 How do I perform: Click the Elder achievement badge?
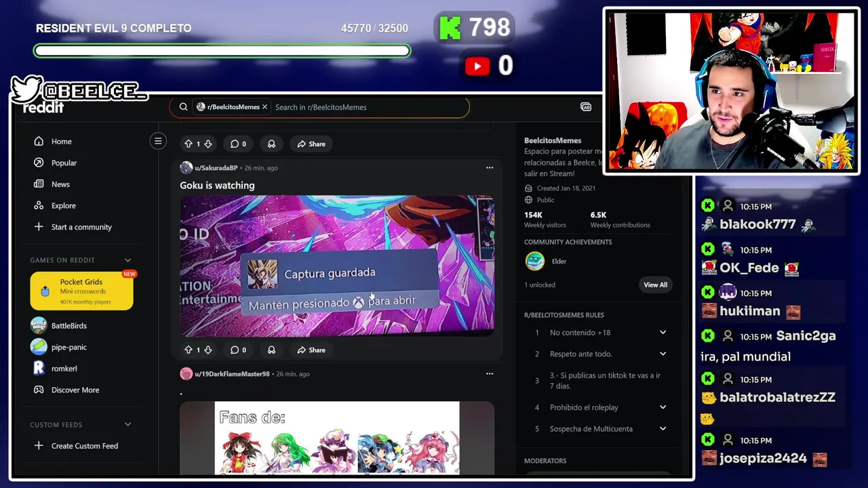click(535, 261)
